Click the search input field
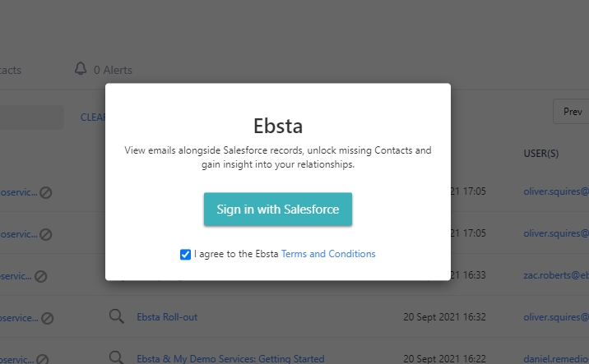 click(31, 117)
